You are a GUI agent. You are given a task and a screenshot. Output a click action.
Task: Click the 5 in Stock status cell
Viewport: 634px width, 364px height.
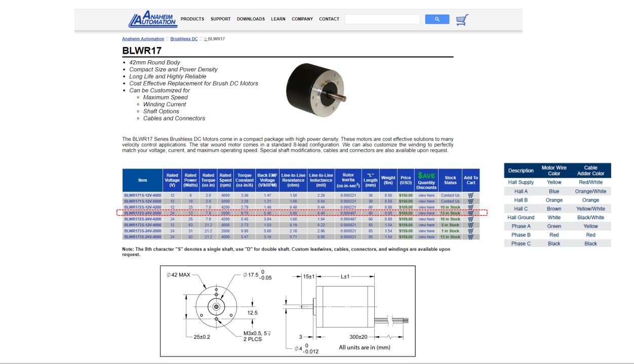click(450, 225)
